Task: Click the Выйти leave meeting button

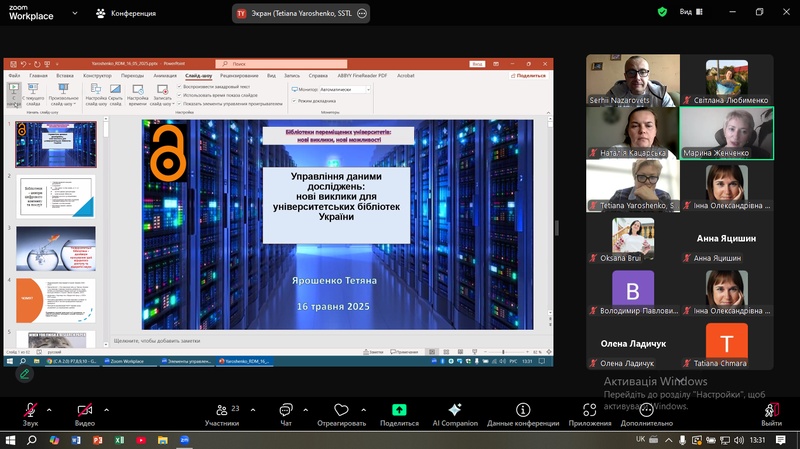Action: [x=771, y=414]
